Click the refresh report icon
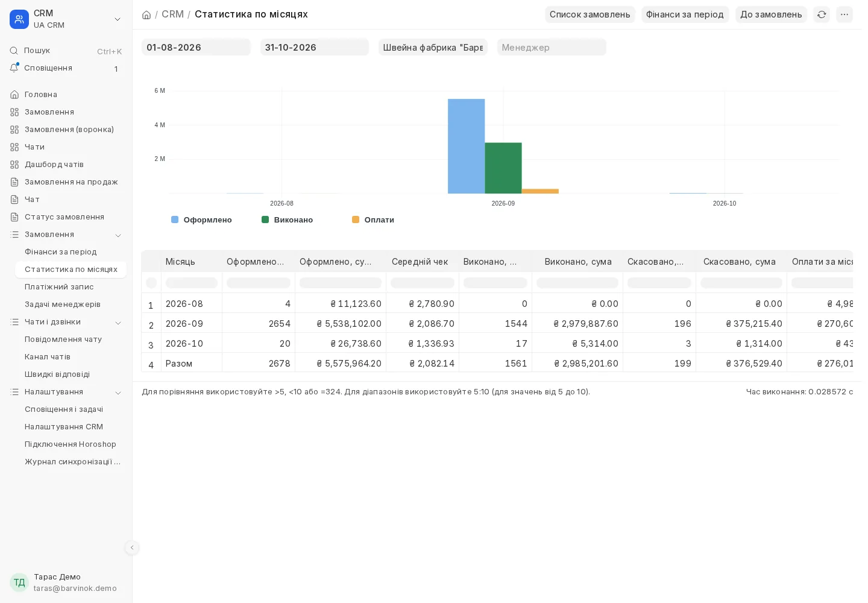 [822, 14]
